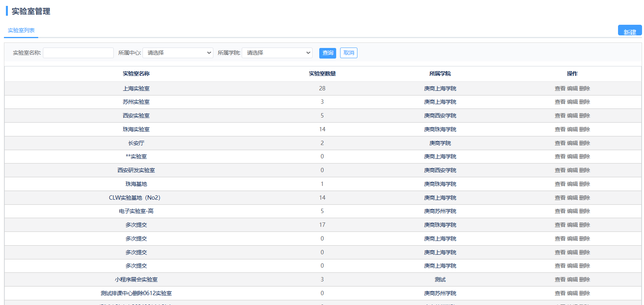Select the 上海实验室 name cell
644x305 pixels.
point(136,88)
